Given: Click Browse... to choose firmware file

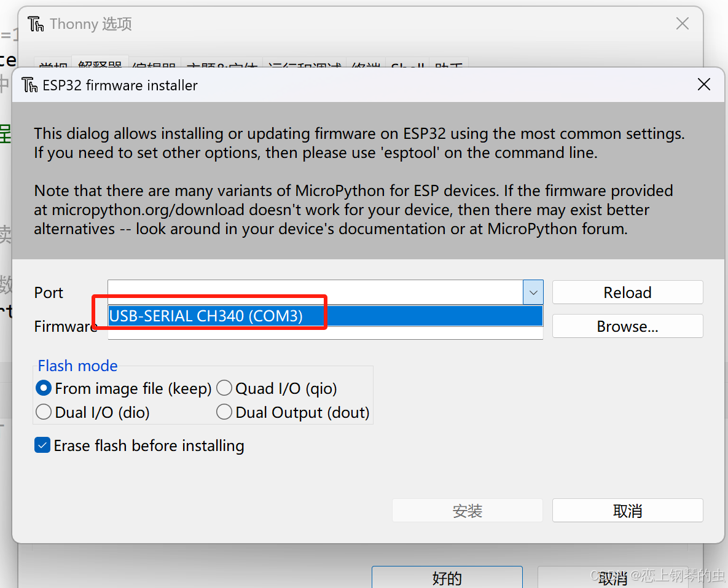Looking at the screenshot, I should click(627, 326).
